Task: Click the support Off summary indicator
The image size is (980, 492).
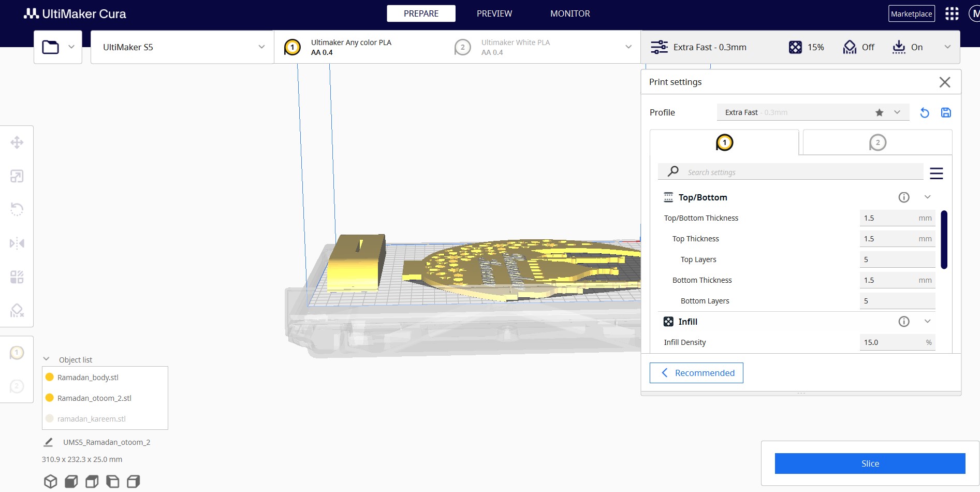Action: click(859, 47)
